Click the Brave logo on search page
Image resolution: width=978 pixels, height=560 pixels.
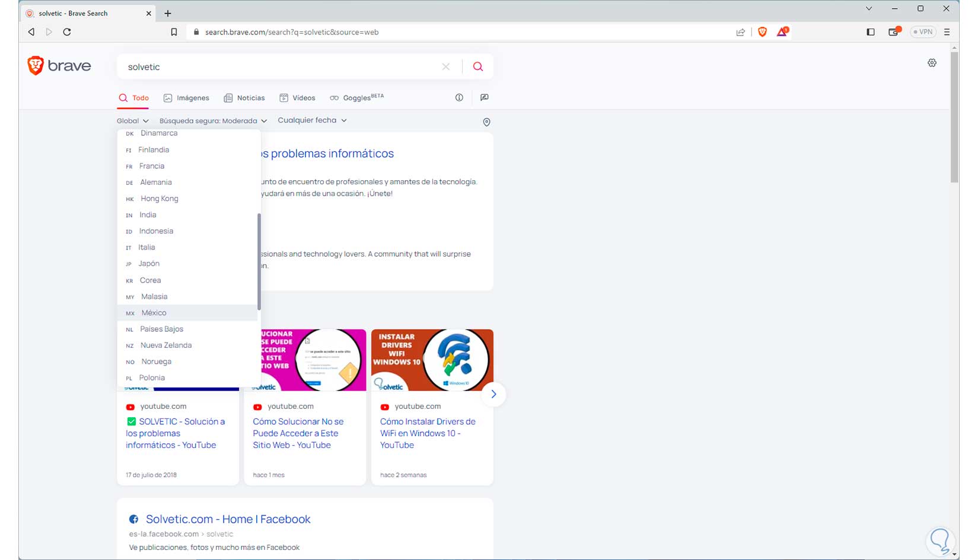[x=59, y=66]
